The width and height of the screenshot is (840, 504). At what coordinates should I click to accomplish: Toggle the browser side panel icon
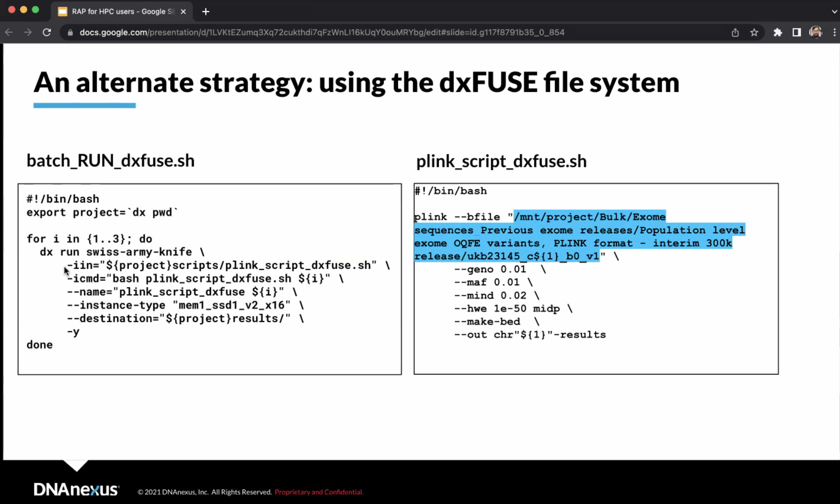pos(797,33)
